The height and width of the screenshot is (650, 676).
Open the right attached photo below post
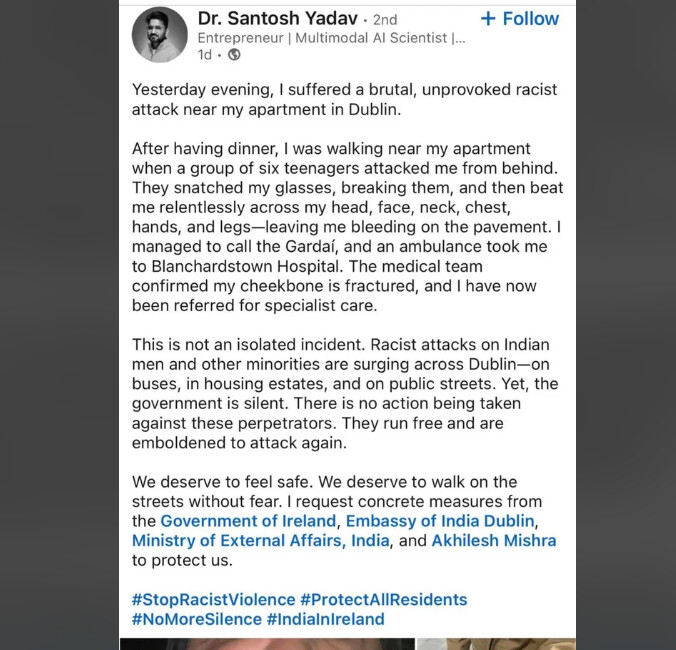point(496,644)
